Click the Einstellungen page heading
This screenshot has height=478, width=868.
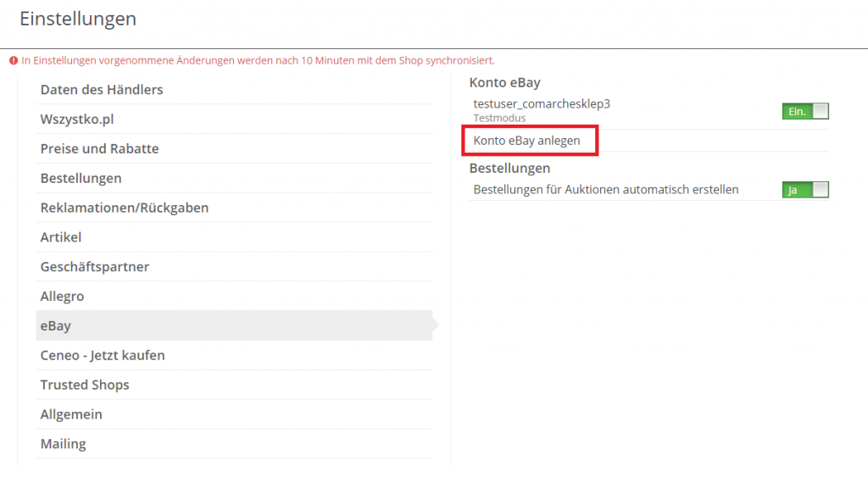(x=78, y=19)
